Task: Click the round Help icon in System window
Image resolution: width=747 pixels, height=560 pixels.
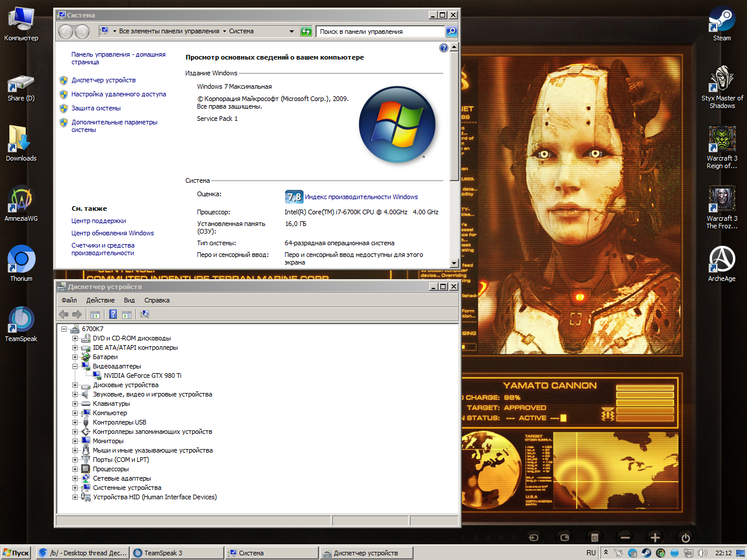Action: coord(444,48)
